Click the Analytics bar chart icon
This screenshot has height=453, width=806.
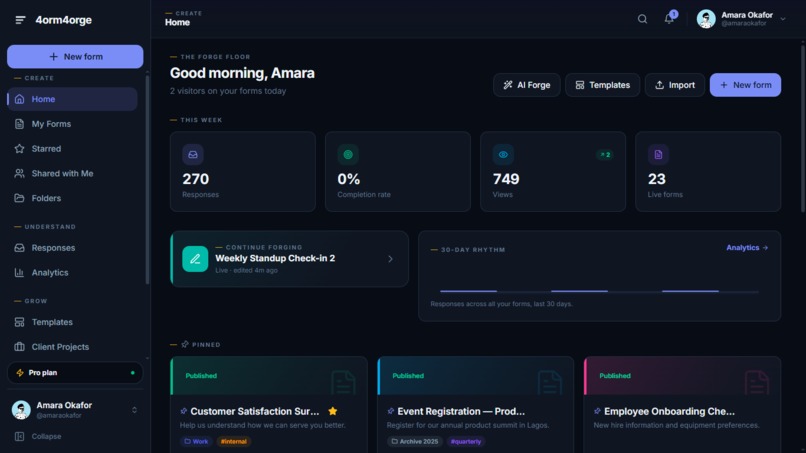pyautogui.click(x=20, y=273)
